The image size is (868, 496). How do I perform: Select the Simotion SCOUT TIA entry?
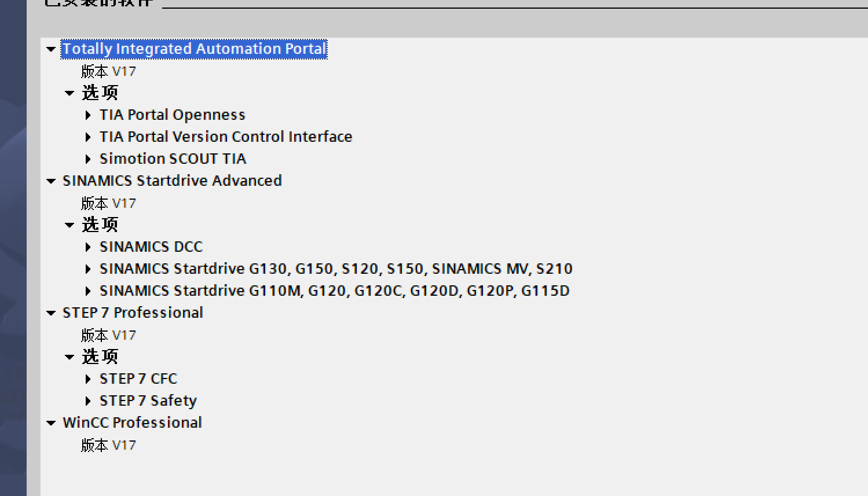[x=173, y=159]
